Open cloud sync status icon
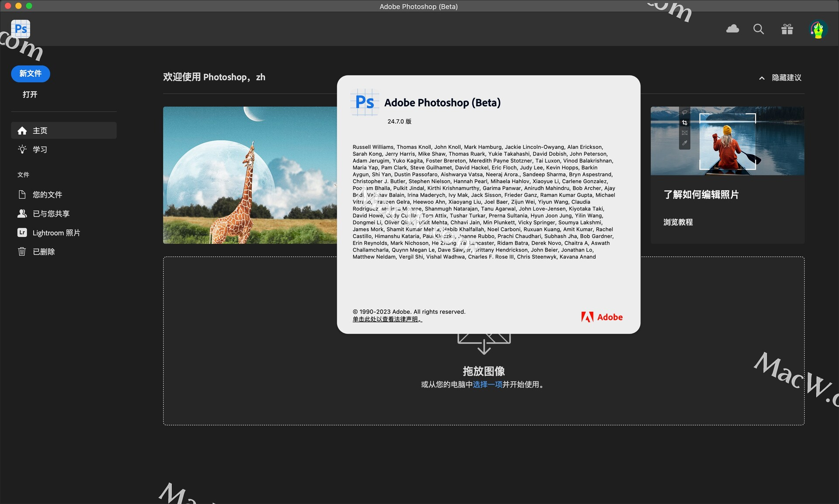Image resolution: width=839 pixels, height=504 pixels. (732, 29)
